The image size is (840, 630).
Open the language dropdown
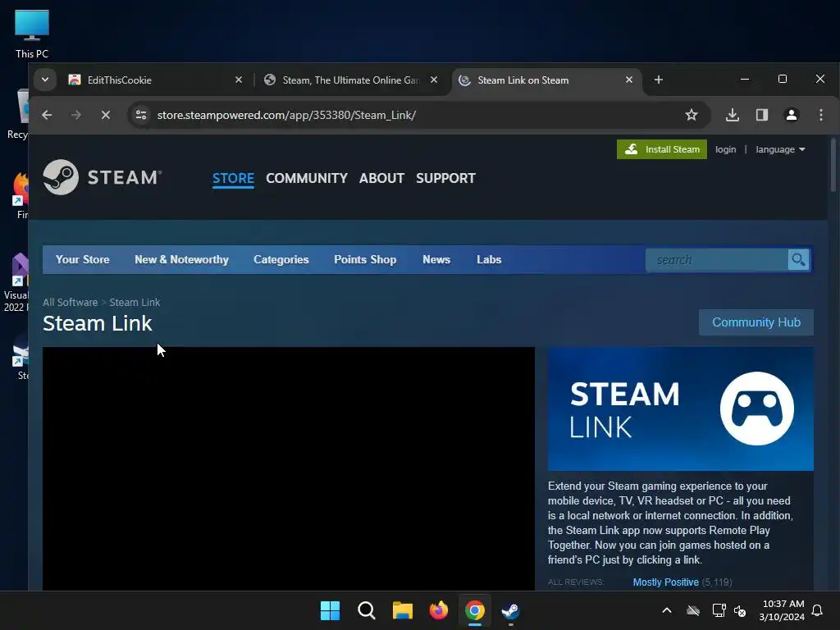click(780, 149)
